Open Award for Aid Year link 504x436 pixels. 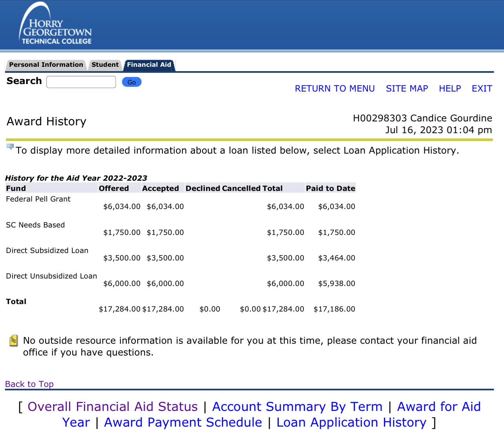tap(439, 407)
